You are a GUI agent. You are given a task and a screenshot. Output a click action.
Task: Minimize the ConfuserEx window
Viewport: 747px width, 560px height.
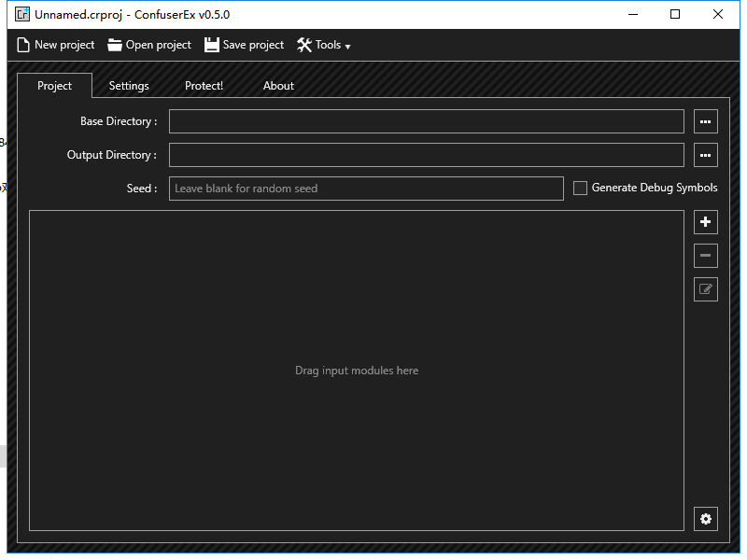pos(633,14)
